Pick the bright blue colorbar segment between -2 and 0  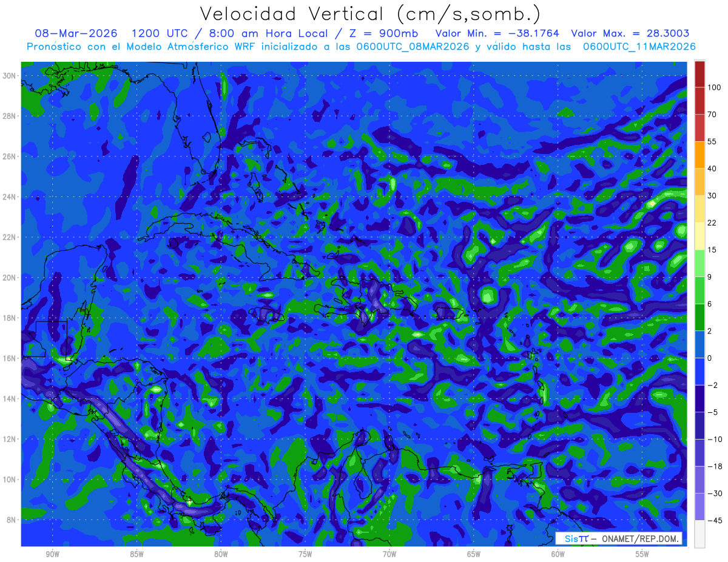click(x=699, y=371)
